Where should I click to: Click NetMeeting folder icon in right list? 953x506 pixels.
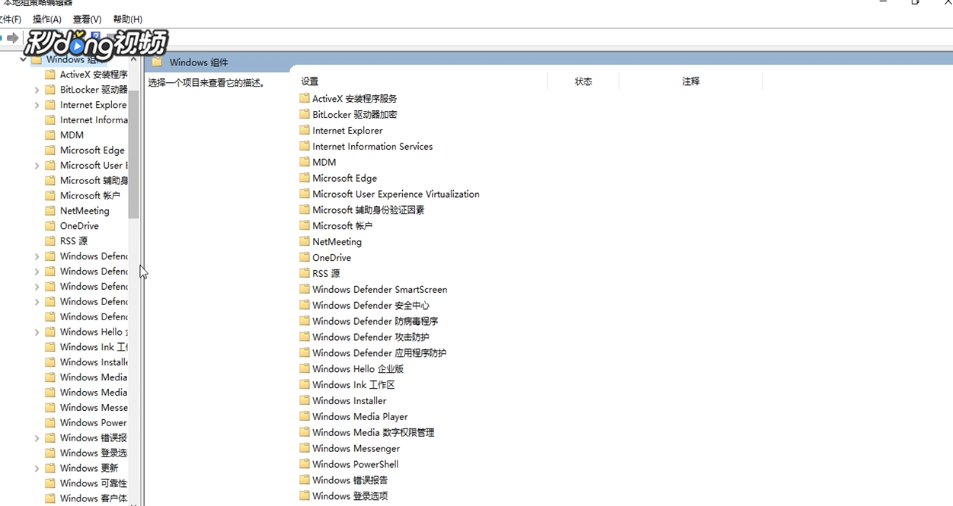coord(304,241)
